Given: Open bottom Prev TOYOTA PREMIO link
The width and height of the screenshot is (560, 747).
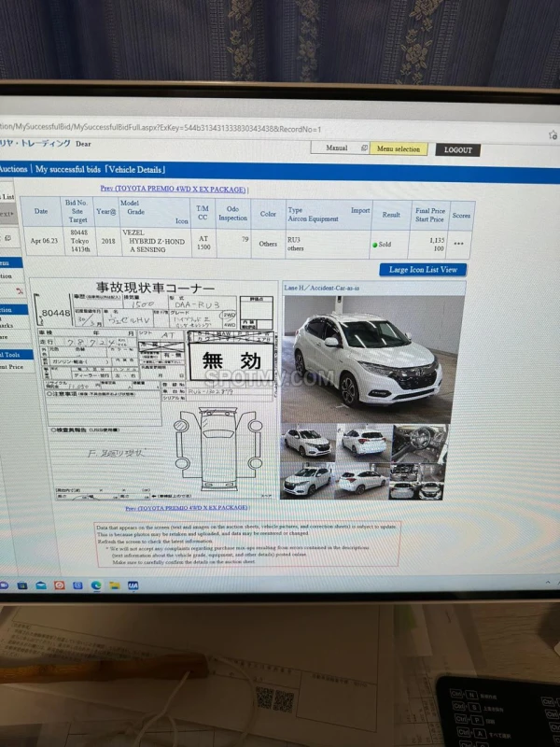Looking at the screenshot, I should click(186, 508).
